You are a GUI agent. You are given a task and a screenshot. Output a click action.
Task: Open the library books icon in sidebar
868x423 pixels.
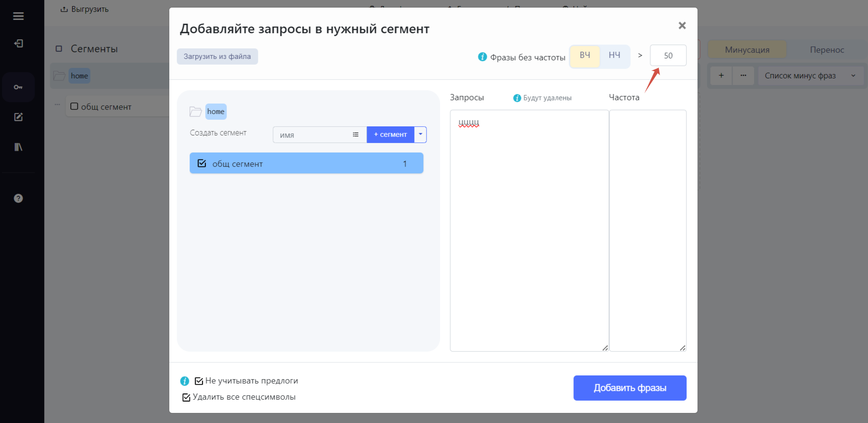click(19, 147)
